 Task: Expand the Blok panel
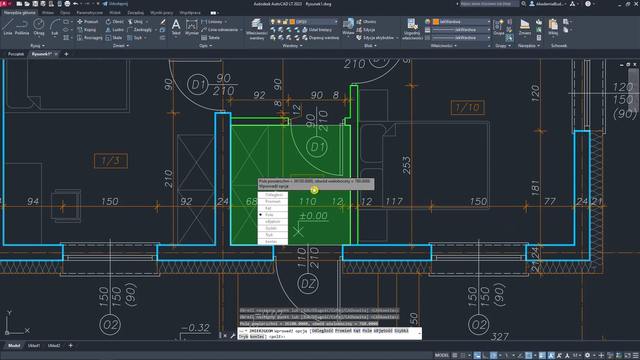point(370,46)
